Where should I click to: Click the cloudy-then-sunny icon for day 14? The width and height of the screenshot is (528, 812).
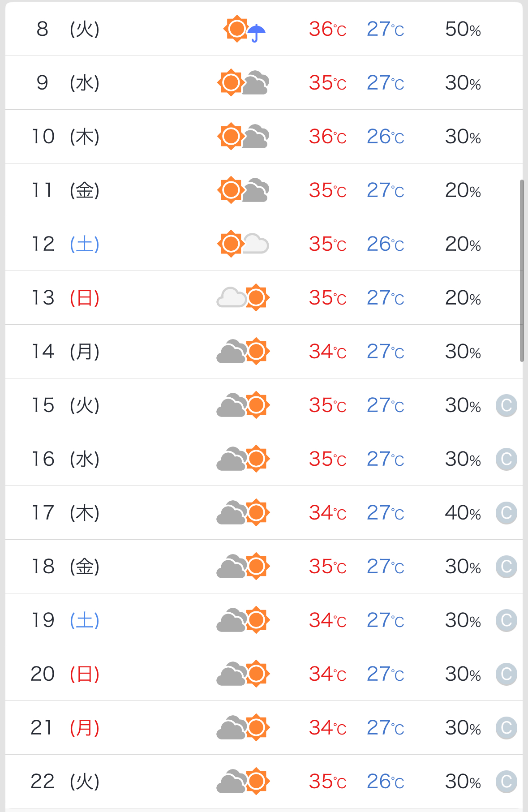[243, 352]
